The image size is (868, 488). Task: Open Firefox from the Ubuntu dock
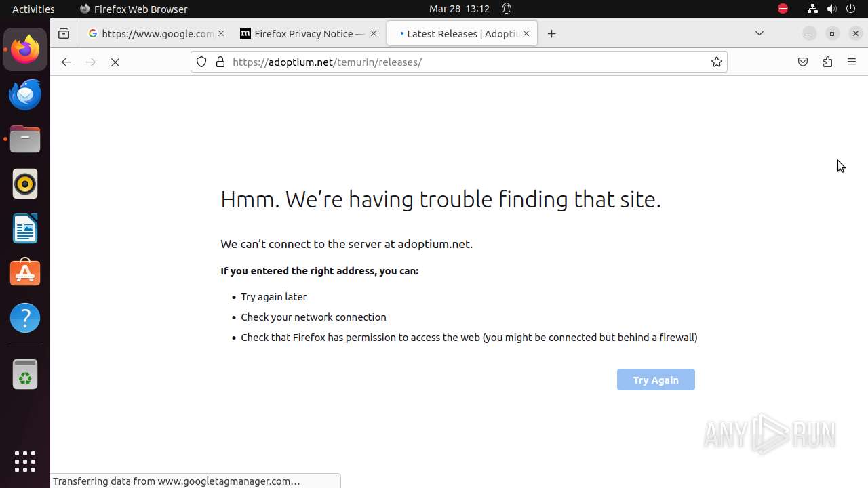point(25,49)
